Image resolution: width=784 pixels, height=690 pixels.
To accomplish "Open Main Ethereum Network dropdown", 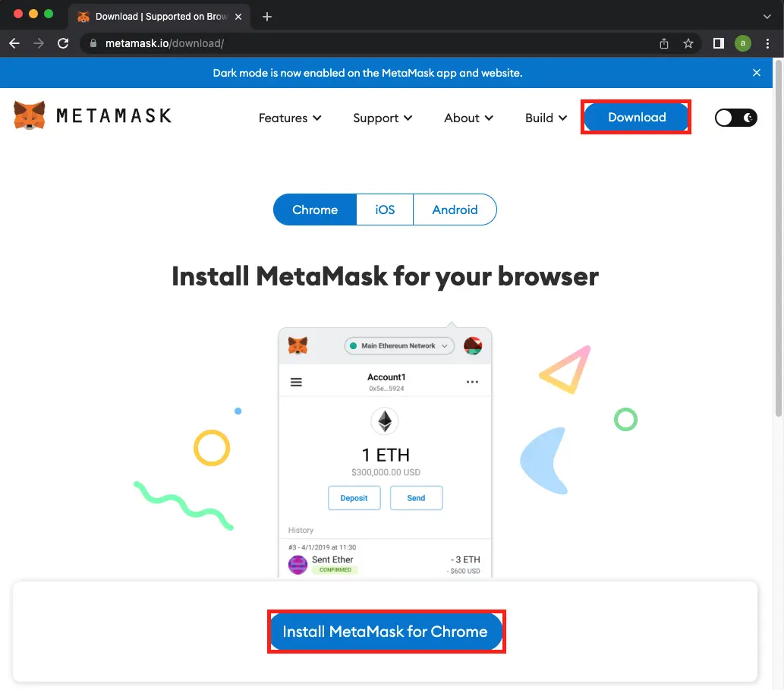I will coord(399,345).
